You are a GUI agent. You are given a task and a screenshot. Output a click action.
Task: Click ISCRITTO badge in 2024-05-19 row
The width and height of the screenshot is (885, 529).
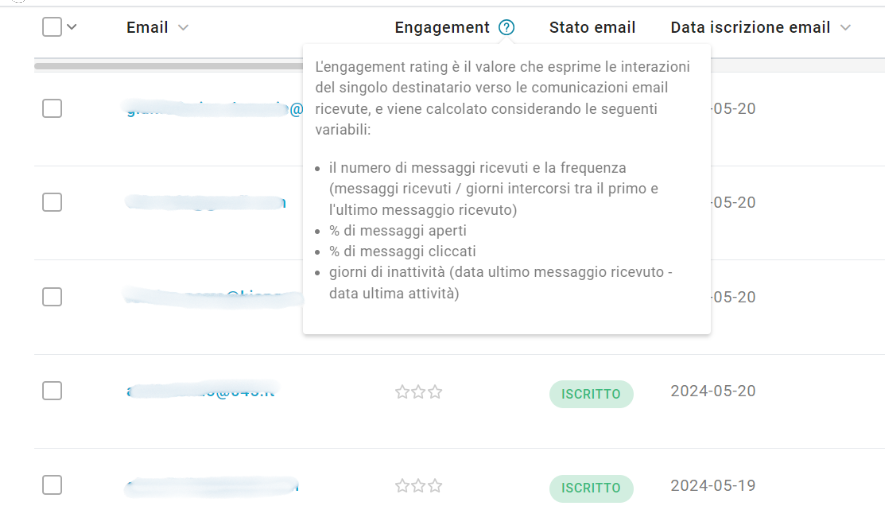click(591, 488)
